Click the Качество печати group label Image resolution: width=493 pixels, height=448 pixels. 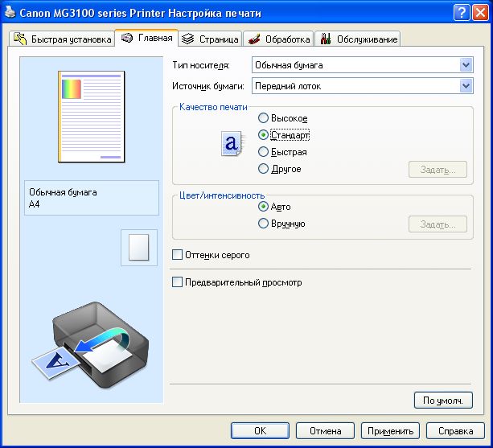tap(213, 107)
